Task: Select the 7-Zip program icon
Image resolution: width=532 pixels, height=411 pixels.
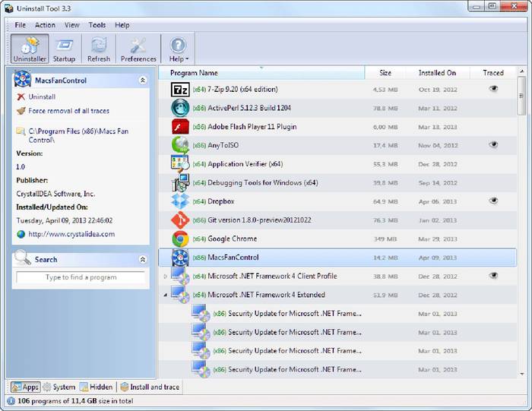Action: pyautogui.click(x=180, y=89)
